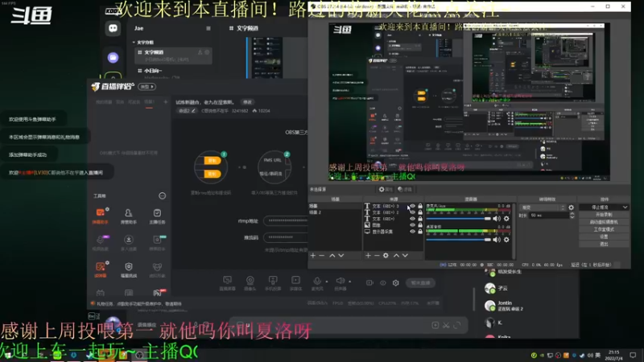Add a new scene with plus button

313,255
